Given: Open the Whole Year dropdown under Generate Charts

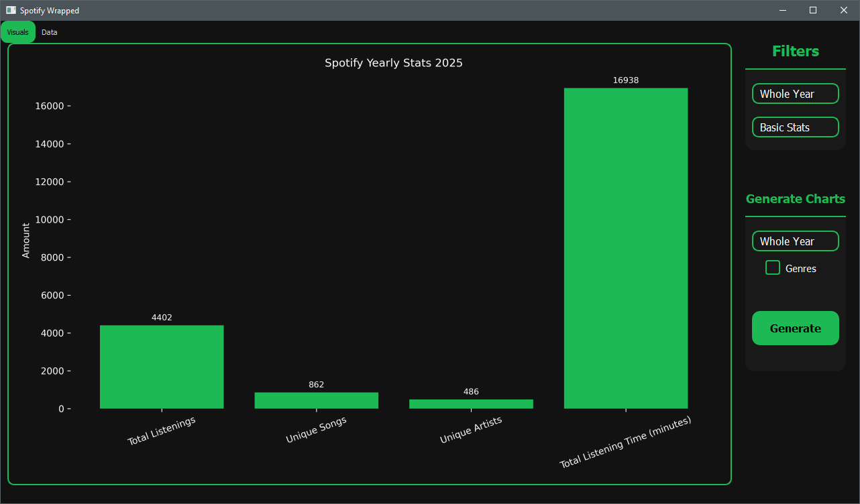Looking at the screenshot, I should point(796,241).
